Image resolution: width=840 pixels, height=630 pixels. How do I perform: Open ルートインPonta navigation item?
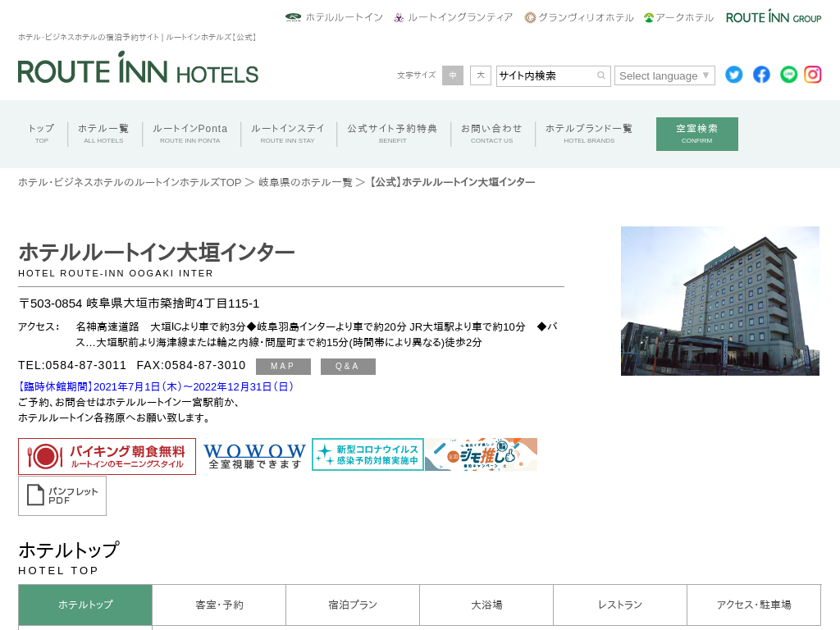click(190, 134)
